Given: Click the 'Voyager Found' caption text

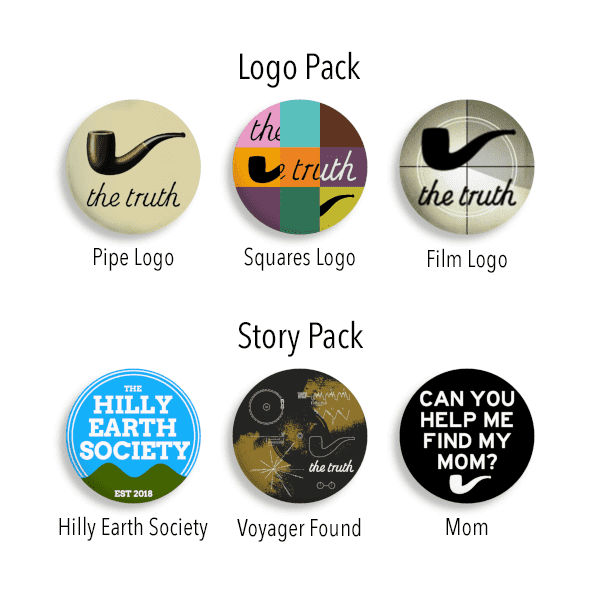Looking at the screenshot, I should coord(299,529).
